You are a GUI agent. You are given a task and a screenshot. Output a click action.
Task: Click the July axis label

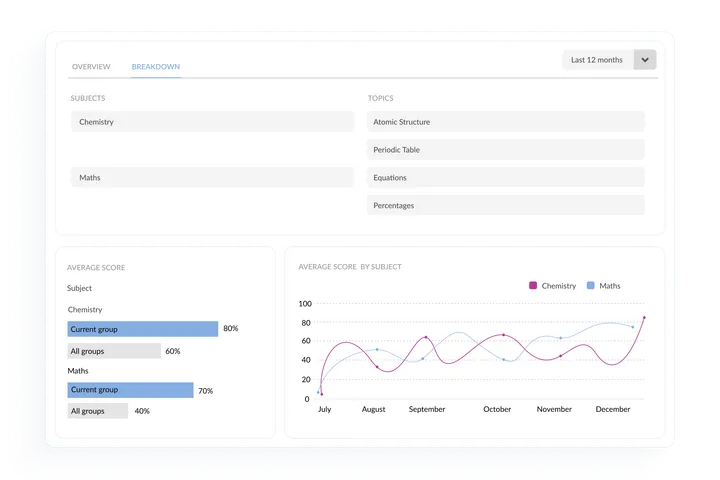tap(325, 409)
